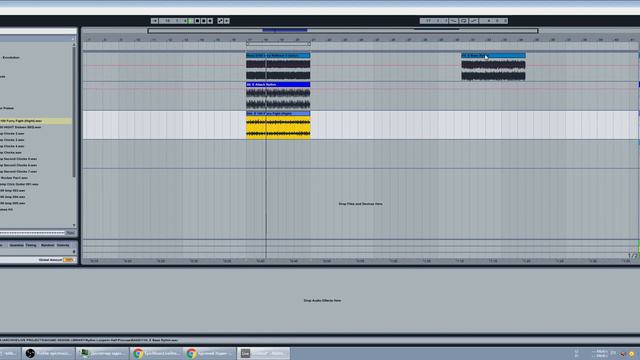Click the Velocity column header in groove pool
Screen dimensions: 640x360
pyautogui.click(x=63, y=245)
